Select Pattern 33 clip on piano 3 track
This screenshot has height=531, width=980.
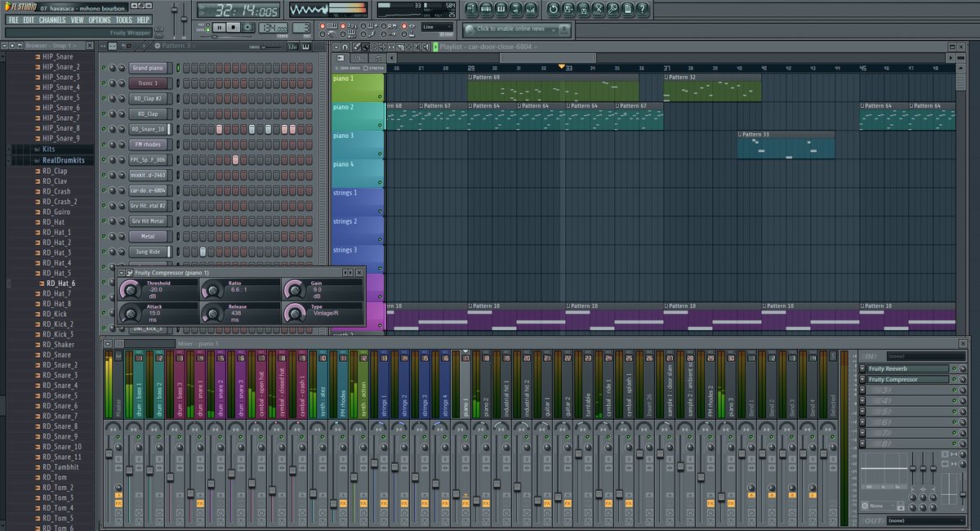(786, 145)
